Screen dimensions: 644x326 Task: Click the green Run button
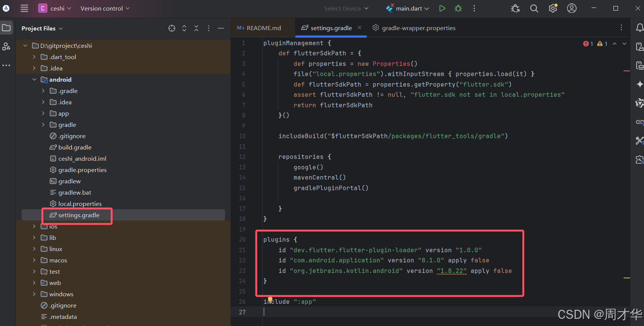[x=442, y=8]
